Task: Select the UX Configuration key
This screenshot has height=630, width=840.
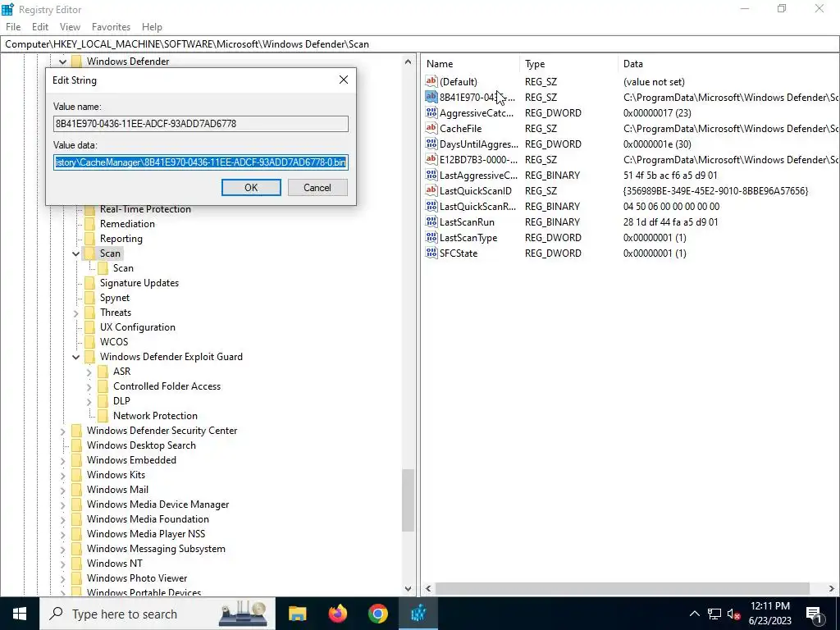Action: click(138, 327)
